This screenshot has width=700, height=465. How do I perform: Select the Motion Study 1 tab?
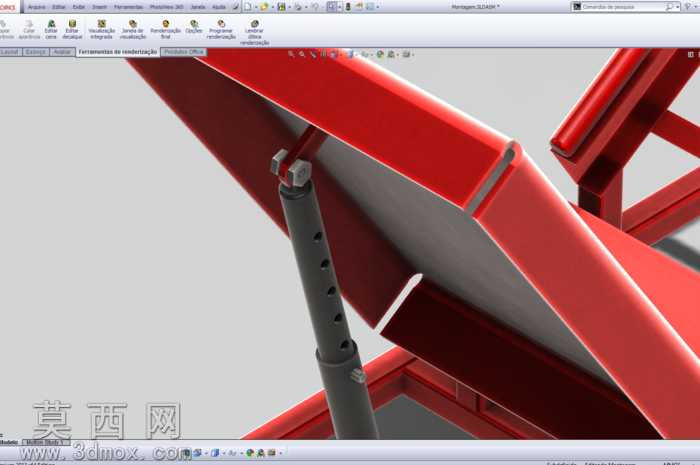(x=46, y=442)
